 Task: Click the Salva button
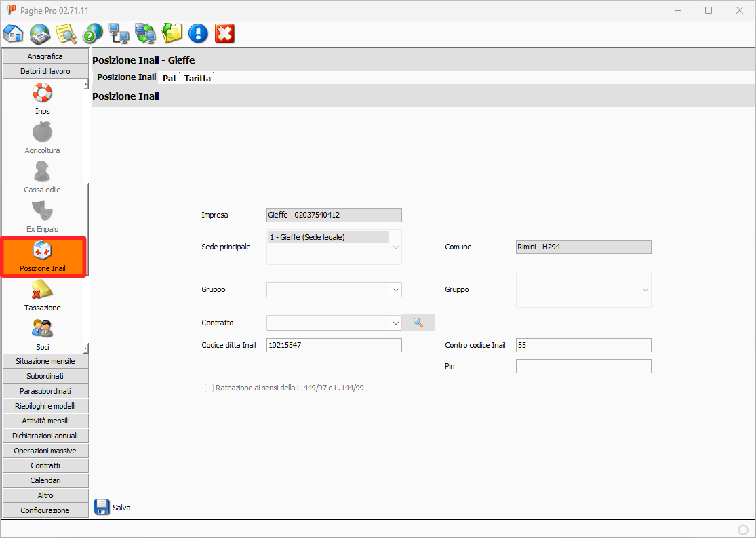pyautogui.click(x=113, y=508)
